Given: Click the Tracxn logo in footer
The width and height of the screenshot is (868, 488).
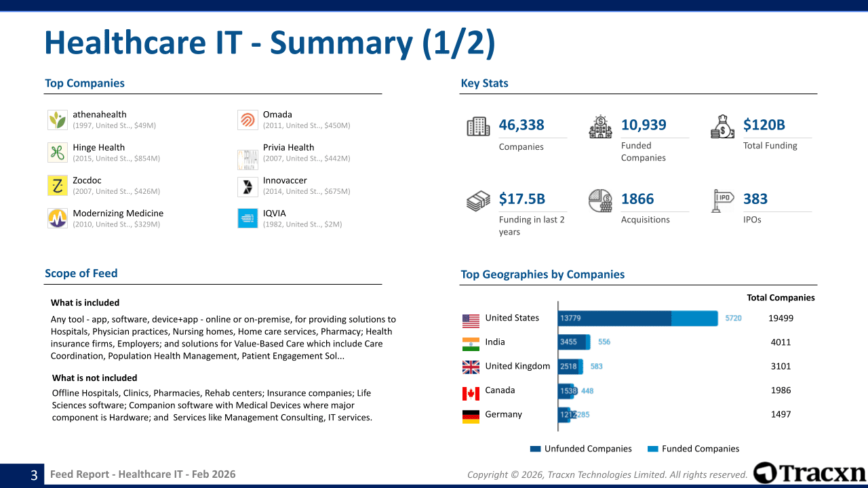Looking at the screenshot, I should 809,472.
